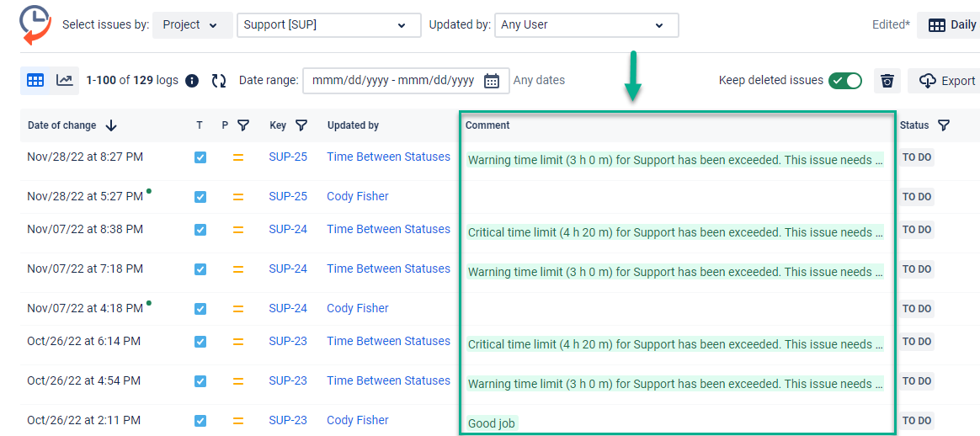The image size is (980, 436).
Task: Click priority icon for Oct/26/22 2:11 PM row
Action: click(238, 420)
